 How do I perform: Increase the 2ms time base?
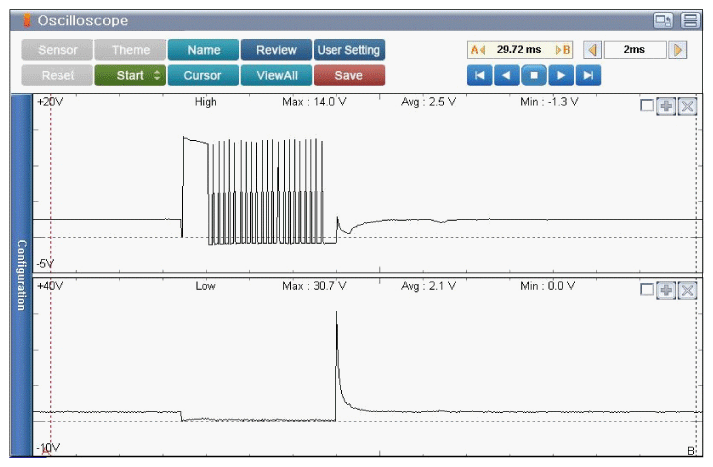point(678,50)
